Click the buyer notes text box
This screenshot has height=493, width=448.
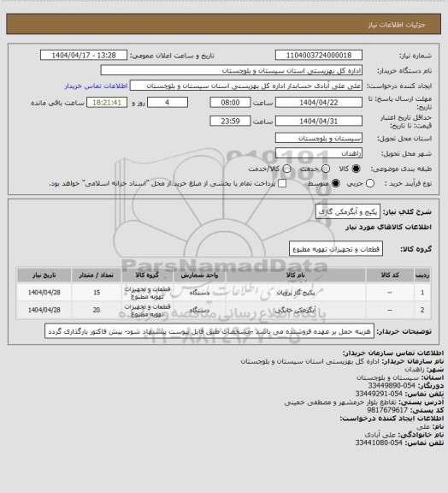pos(209,331)
